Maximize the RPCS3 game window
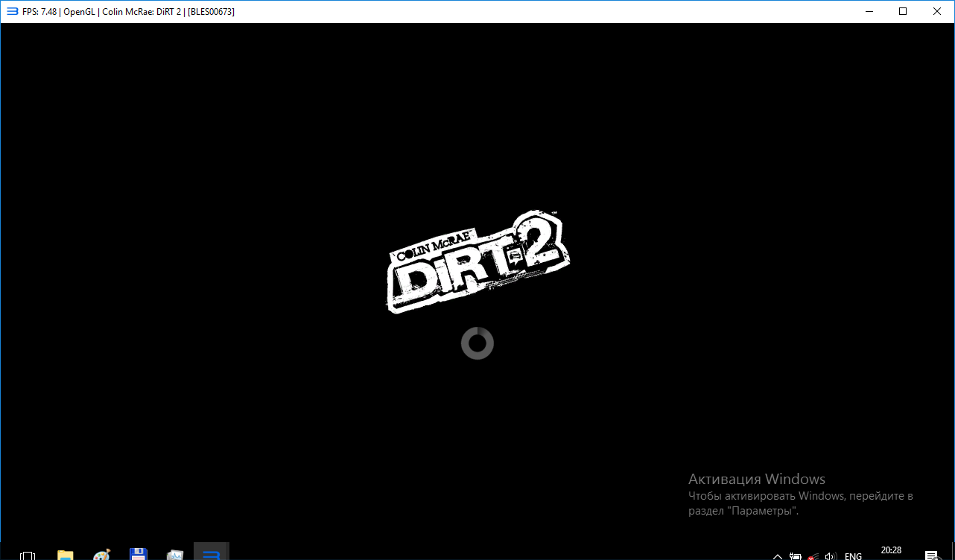 tap(903, 11)
